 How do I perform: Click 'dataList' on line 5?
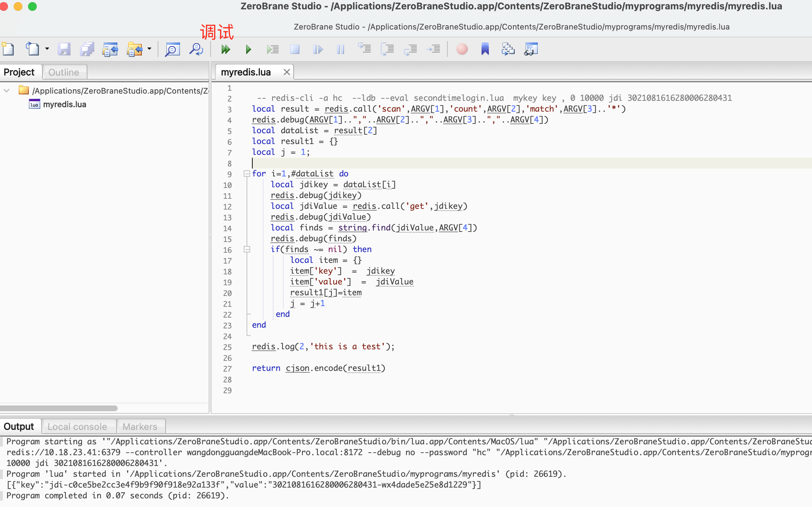(x=299, y=130)
